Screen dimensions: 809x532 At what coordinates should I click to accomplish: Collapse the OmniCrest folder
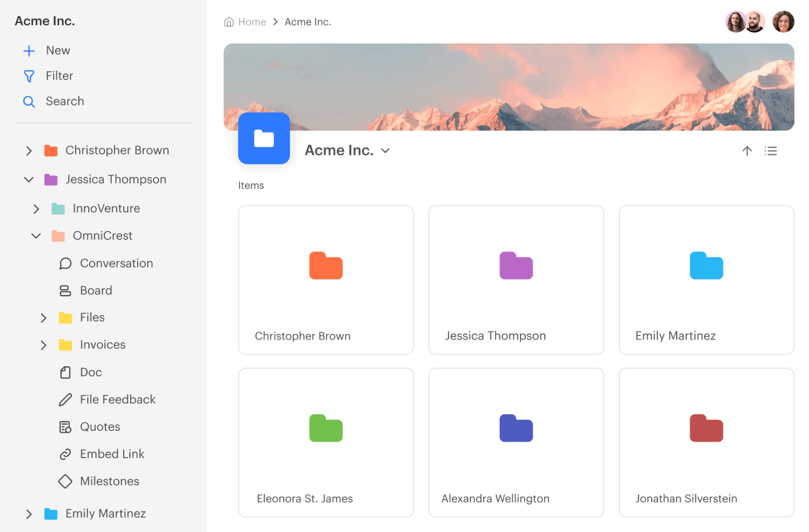tap(35, 235)
